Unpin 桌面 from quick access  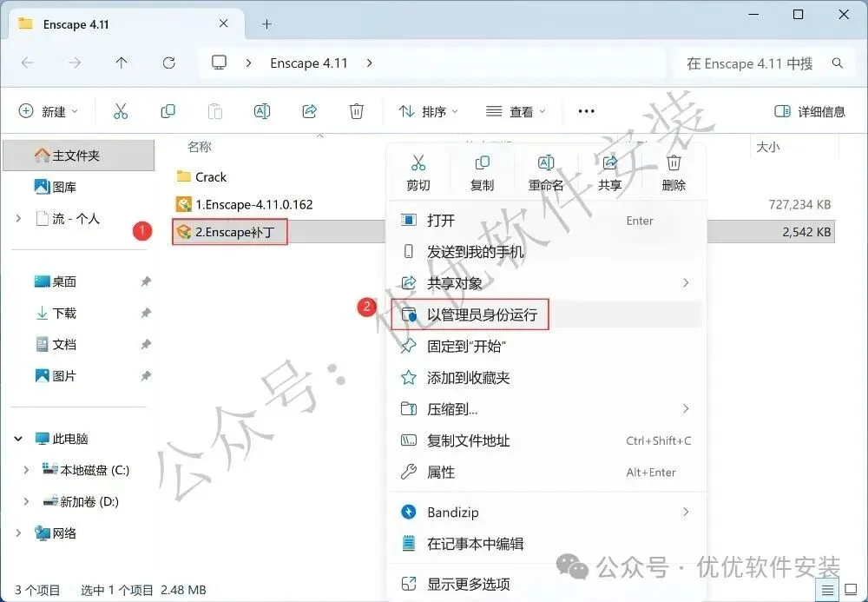coord(146,282)
